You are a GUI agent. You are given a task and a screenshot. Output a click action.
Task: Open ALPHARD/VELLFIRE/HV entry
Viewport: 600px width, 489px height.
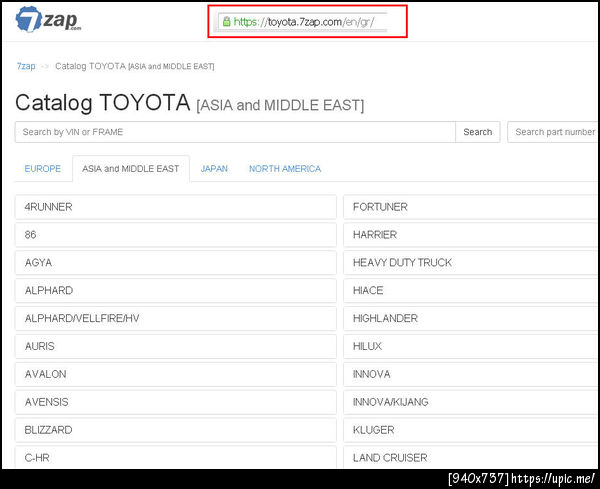coord(176,318)
